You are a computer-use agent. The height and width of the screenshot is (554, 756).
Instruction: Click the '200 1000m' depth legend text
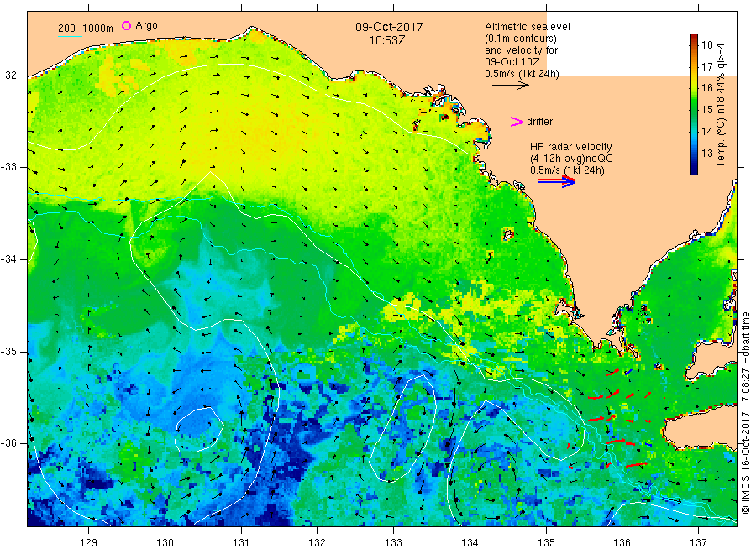86,29
